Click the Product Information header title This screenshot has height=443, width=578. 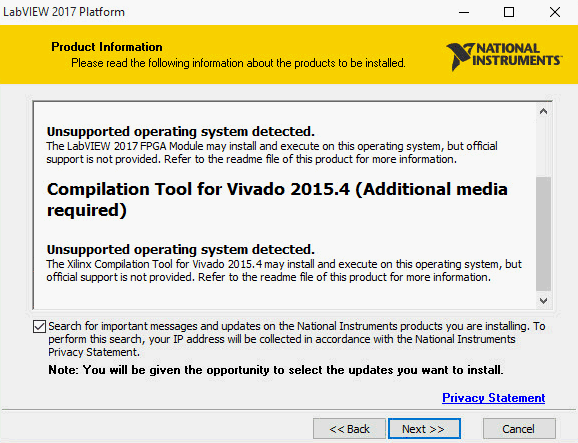(107, 47)
